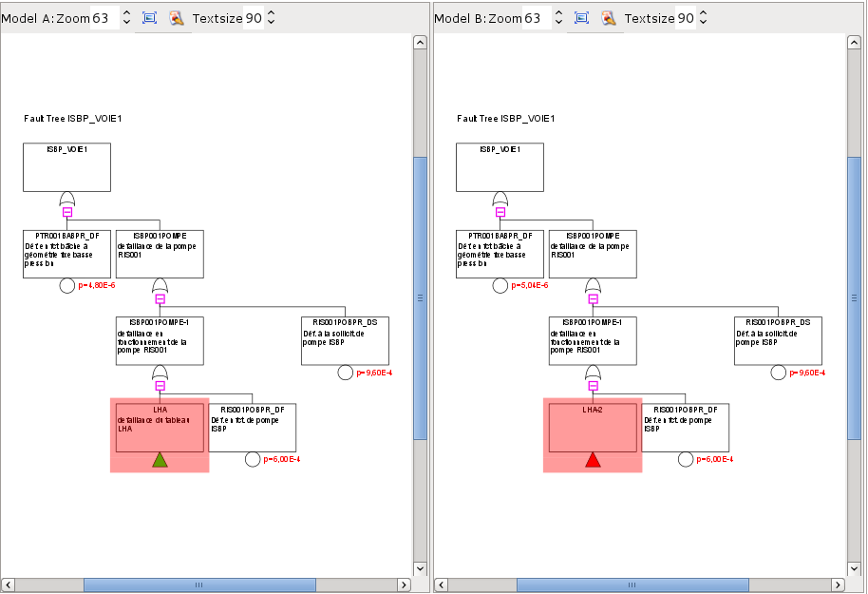Click Model B export image icon

[x=609, y=18]
